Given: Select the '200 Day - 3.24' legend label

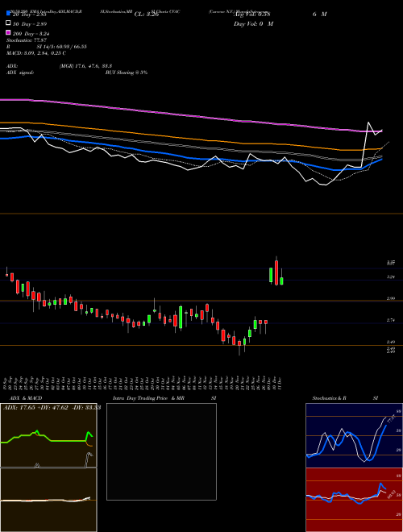Looking at the screenshot, I should pyautogui.click(x=31, y=34).
